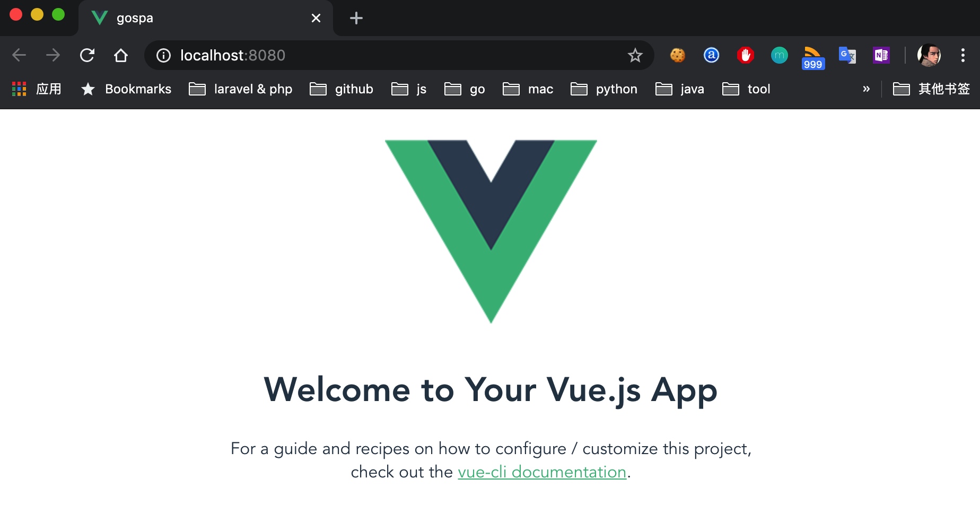This screenshot has width=980, height=522.
Task: Click the browser forward arrow
Action: pos(53,55)
